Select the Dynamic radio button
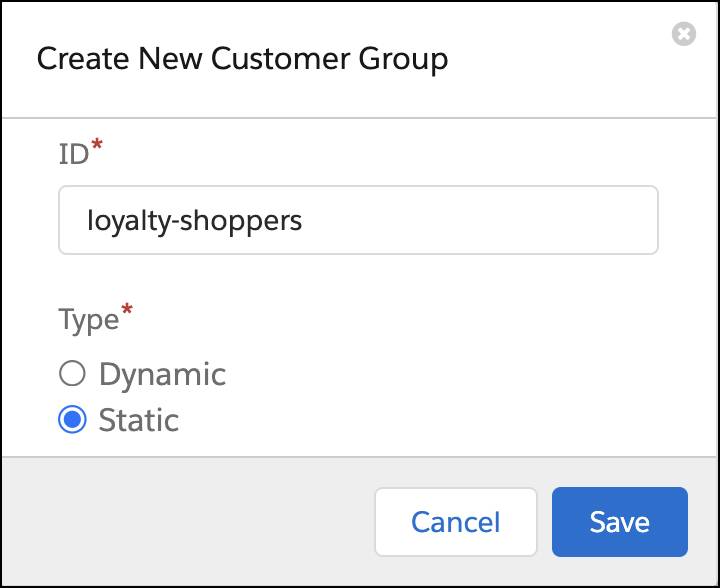Image resolution: width=720 pixels, height=588 pixels. (72, 373)
